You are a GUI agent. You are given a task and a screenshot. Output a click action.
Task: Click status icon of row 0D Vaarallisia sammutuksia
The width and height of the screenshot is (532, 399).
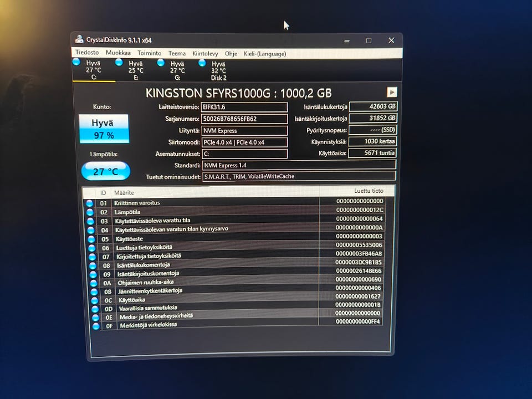[95, 309]
